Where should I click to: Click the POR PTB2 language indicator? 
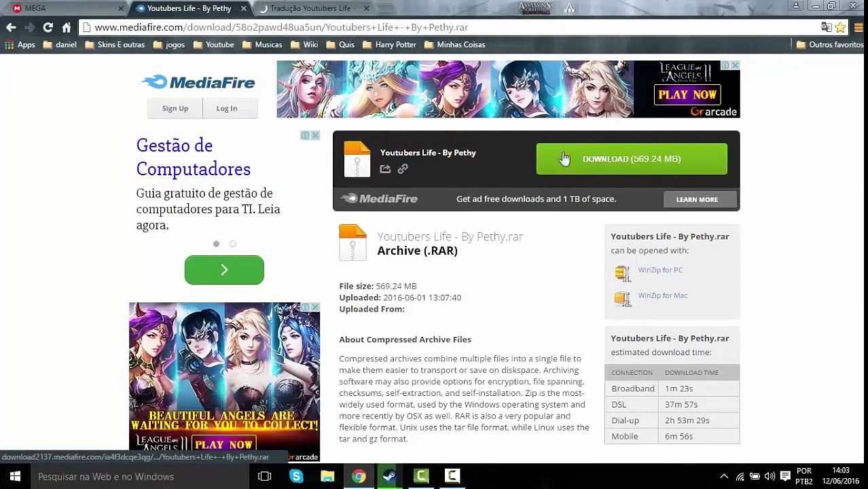tap(804, 476)
